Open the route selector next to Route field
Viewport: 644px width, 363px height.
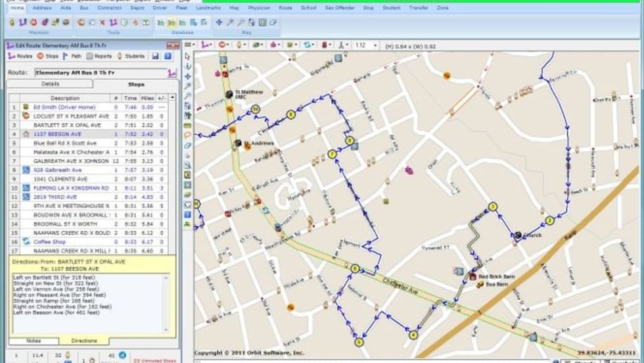pyautogui.click(x=172, y=72)
